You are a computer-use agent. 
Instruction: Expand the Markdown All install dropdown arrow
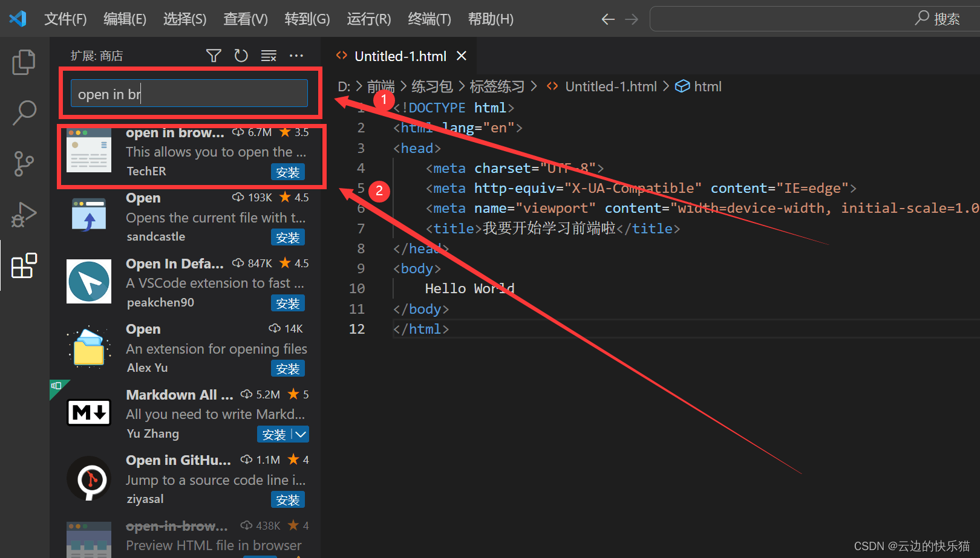click(301, 434)
